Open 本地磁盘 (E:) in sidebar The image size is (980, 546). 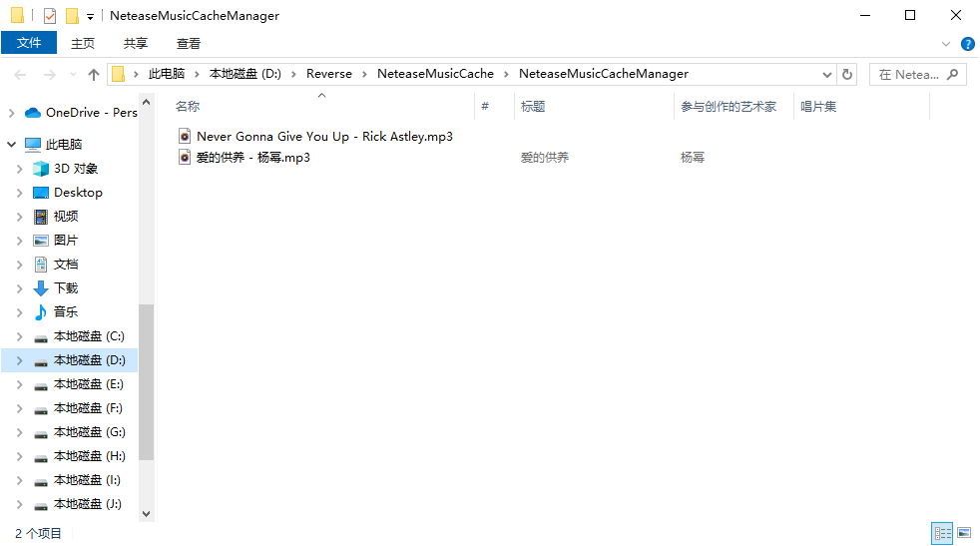(88, 384)
